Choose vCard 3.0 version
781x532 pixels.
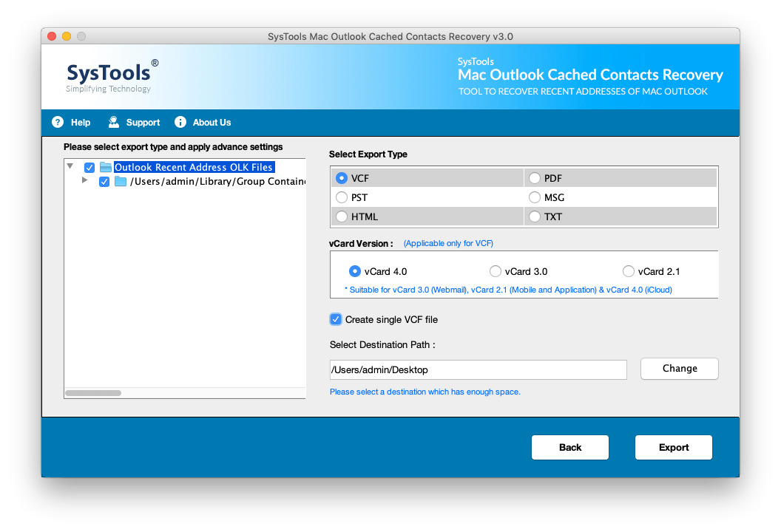[x=496, y=271]
